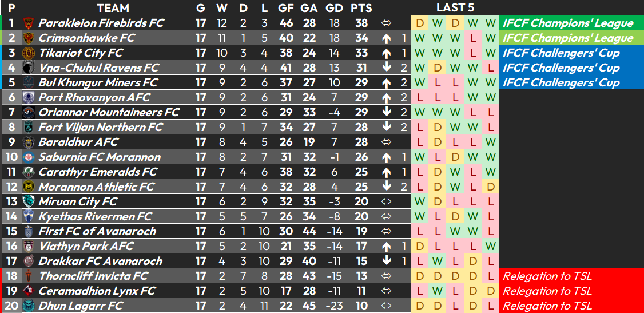This screenshot has width=644, height=313.
Task: Open the Port Rhovanyon AFC team name
Action: [x=94, y=98]
